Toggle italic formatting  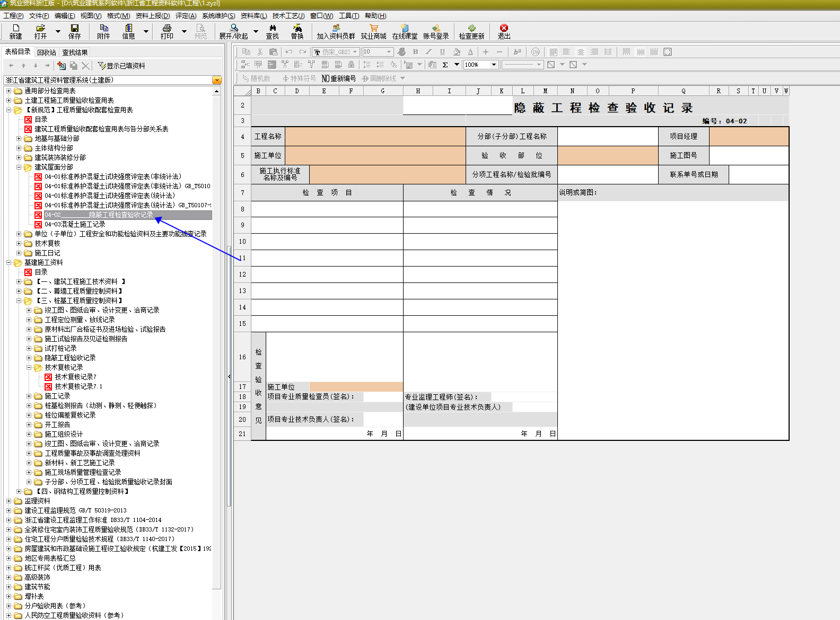pyautogui.click(x=428, y=52)
